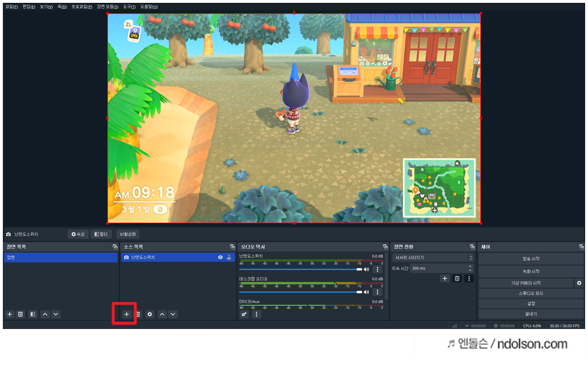588x379 pixels.
Task: Open the 독(D) menu
Action: [x=62, y=7]
